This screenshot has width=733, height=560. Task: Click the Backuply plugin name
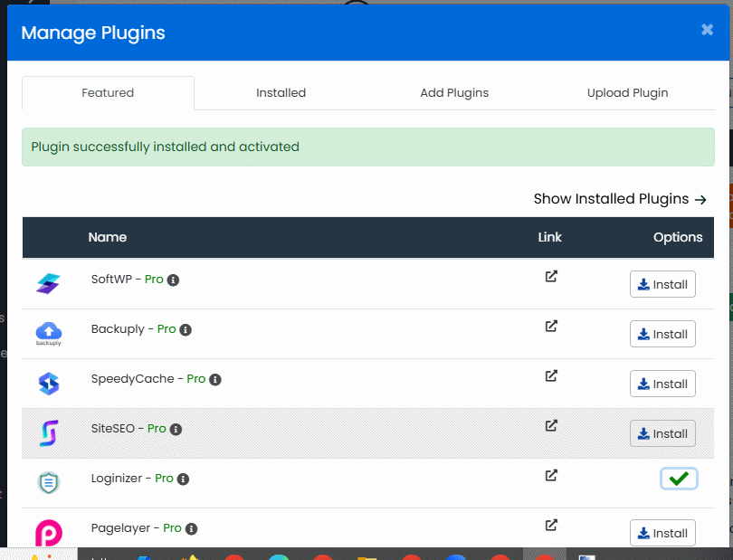[x=118, y=329]
